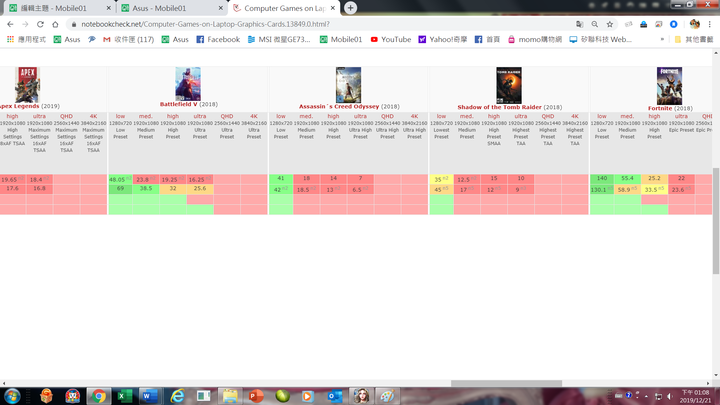Open the Chrome three-dot menu
The image size is (720, 405).
(710, 24)
